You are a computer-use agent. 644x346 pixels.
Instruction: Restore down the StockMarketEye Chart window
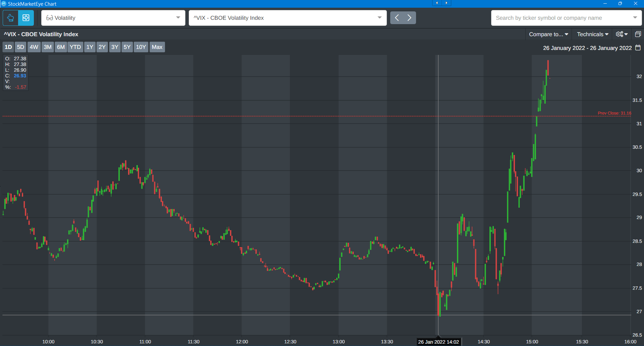(620, 3)
